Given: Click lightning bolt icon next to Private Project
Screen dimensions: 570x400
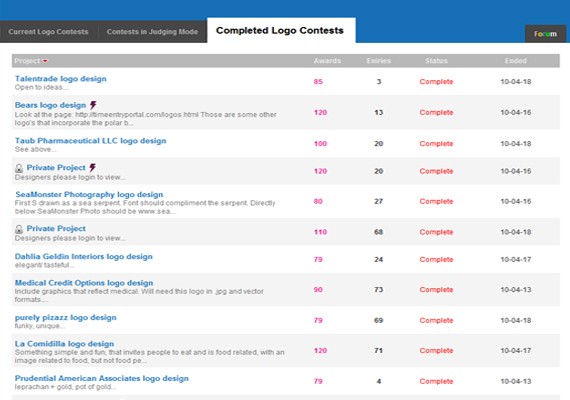Looking at the screenshot, I should (x=93, y=168).
